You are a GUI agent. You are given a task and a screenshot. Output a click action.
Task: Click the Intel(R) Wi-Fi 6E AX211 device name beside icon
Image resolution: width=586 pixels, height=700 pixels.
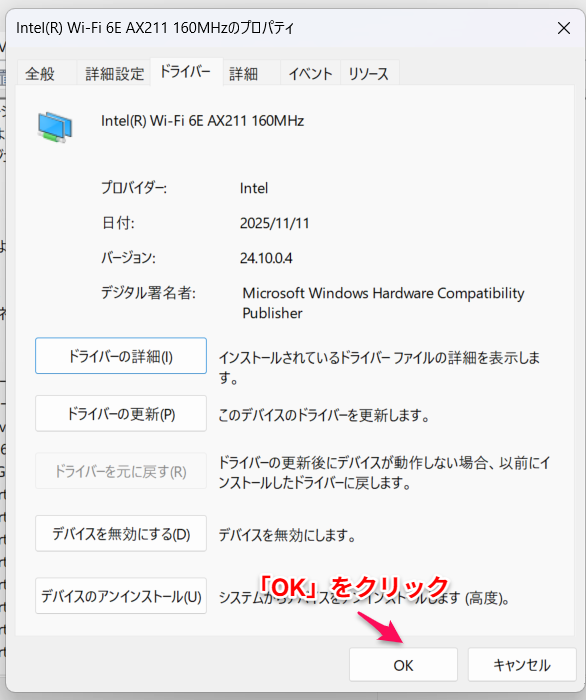(x=203, y=121)
